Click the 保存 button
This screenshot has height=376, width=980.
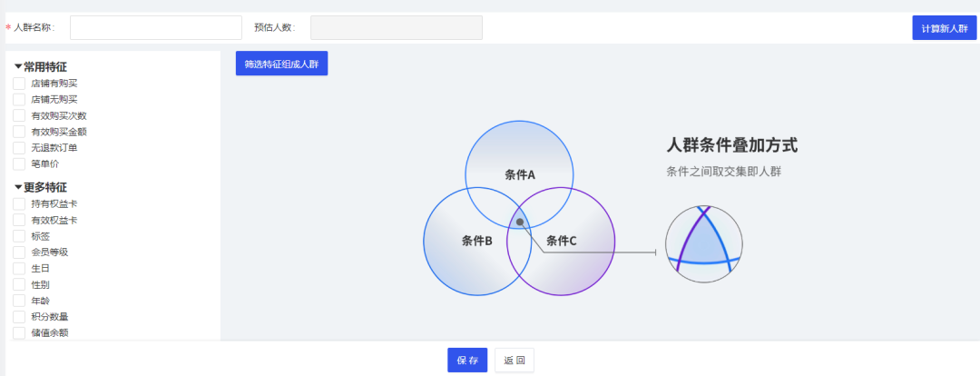[467, 361]
